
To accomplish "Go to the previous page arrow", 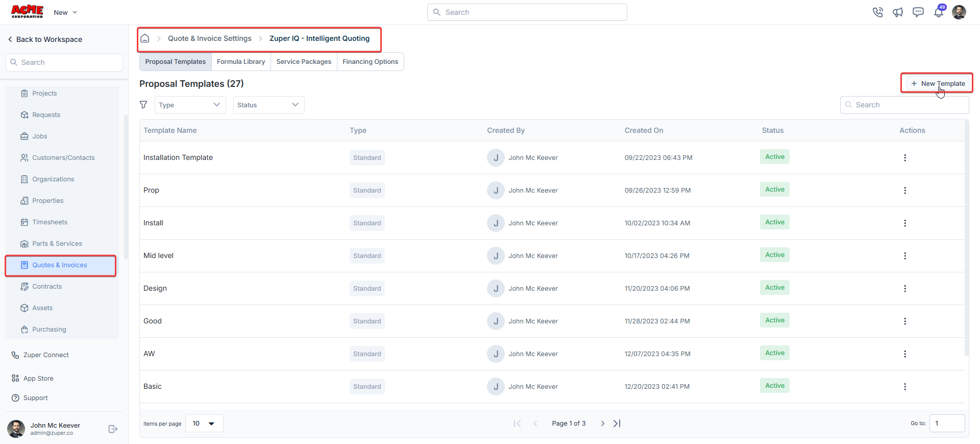I will coord(535,424).
